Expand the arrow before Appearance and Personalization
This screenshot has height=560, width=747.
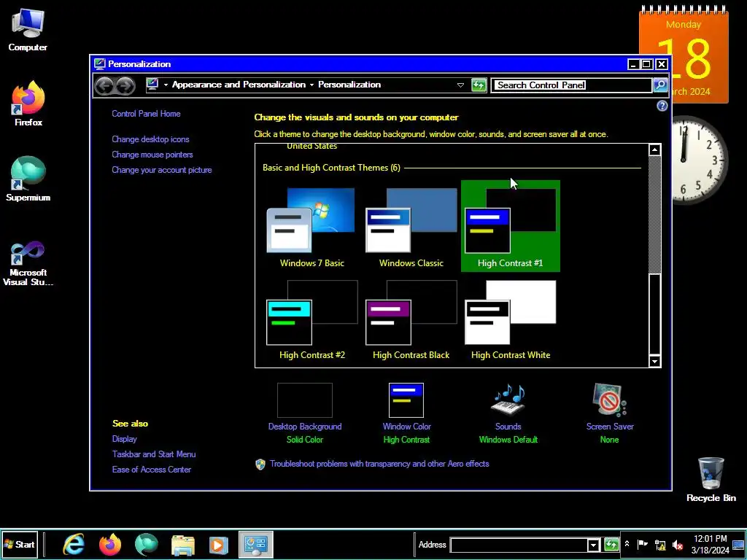point(166,85)
